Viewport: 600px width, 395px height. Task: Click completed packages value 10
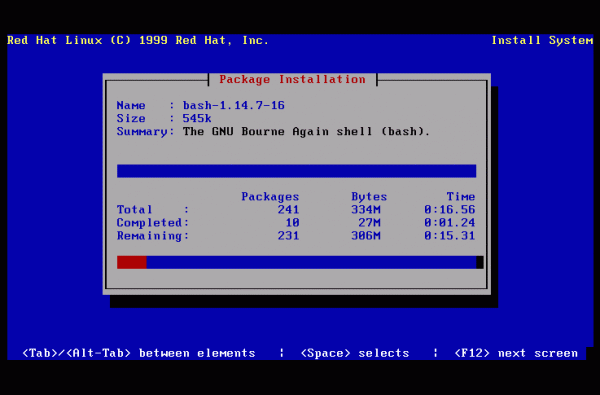(x=292, y=222)
